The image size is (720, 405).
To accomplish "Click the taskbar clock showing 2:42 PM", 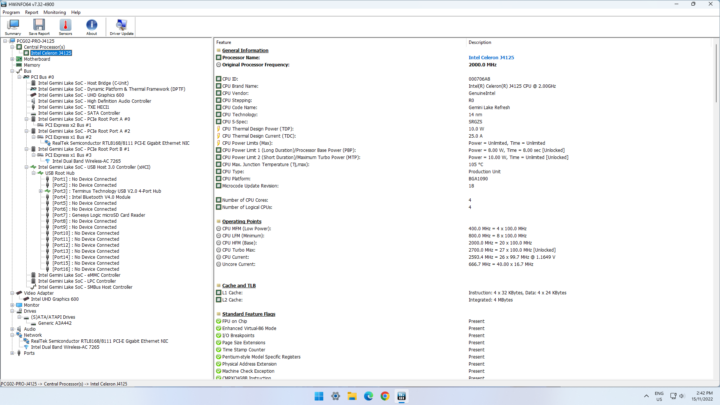I will point(704,396).
